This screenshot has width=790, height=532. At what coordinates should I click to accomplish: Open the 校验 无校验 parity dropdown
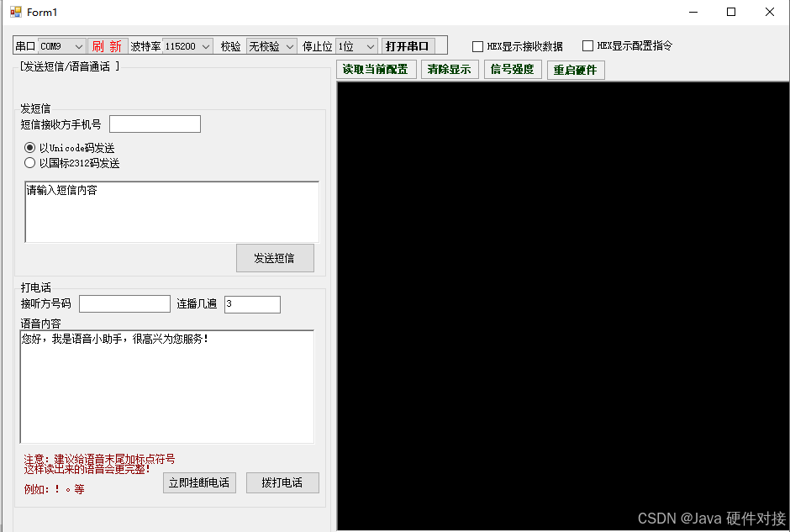coord(271,46)
